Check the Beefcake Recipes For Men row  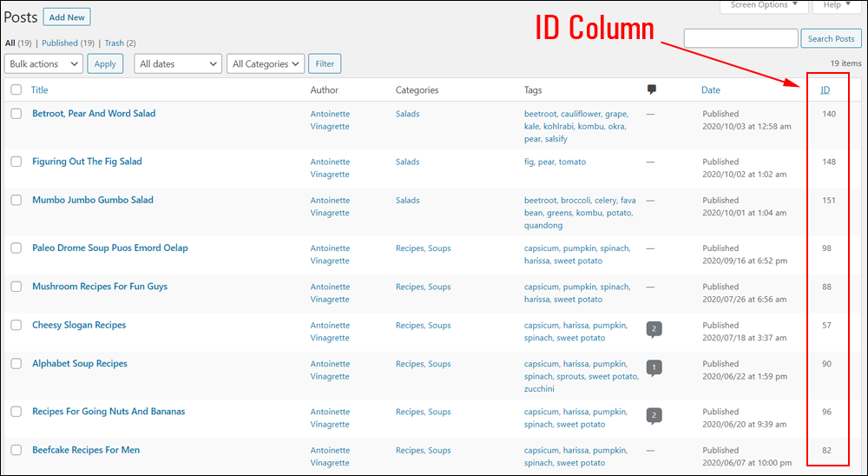(16, 450)
